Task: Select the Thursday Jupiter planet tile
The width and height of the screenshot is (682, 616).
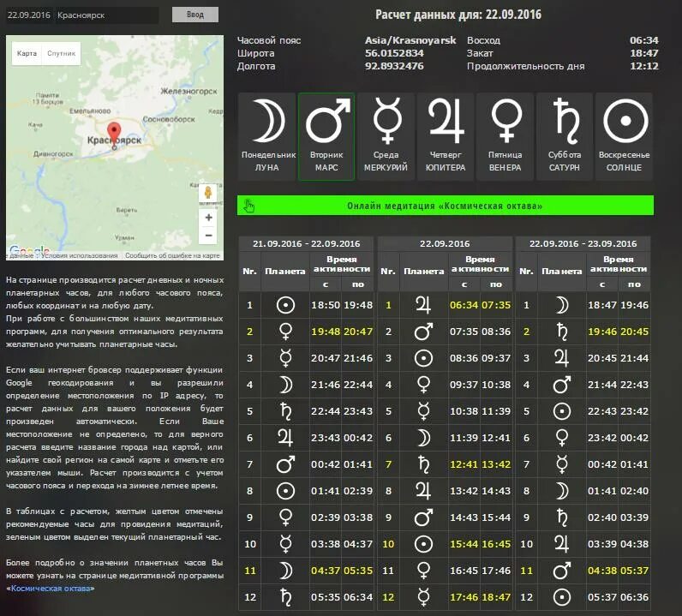Action: coord(446,136)
